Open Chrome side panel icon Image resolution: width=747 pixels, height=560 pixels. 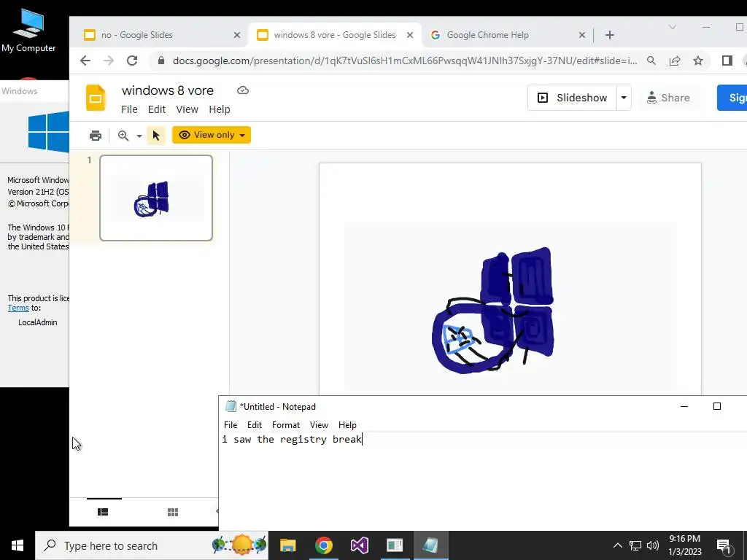coord(727,61)
